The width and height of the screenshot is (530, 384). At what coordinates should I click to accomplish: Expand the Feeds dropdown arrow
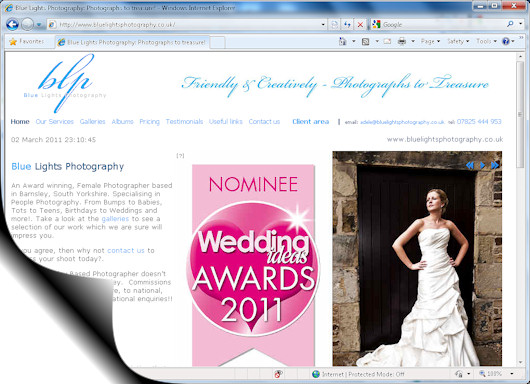point(377,41)
